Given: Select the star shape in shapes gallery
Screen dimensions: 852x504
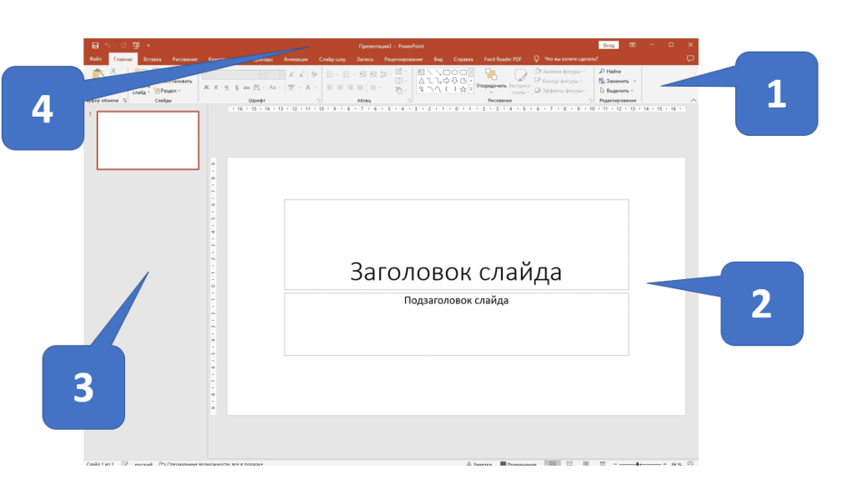Looking at the screenshot, I should 463,89.
